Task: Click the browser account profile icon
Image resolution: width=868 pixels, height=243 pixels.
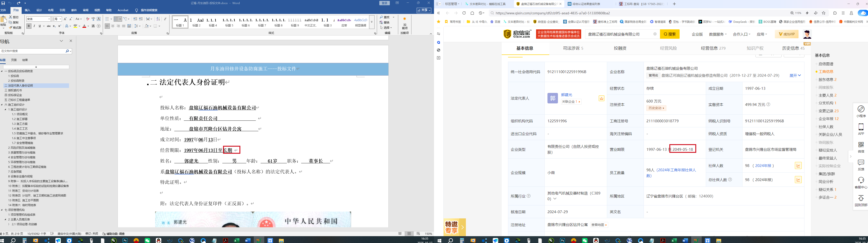Action: pos(851,13)
